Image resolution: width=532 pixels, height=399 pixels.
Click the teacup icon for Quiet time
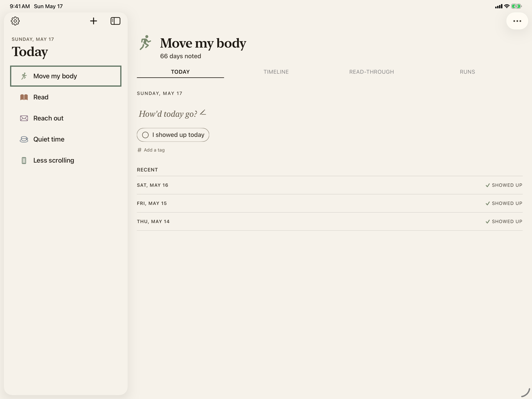tap(24, 139)
